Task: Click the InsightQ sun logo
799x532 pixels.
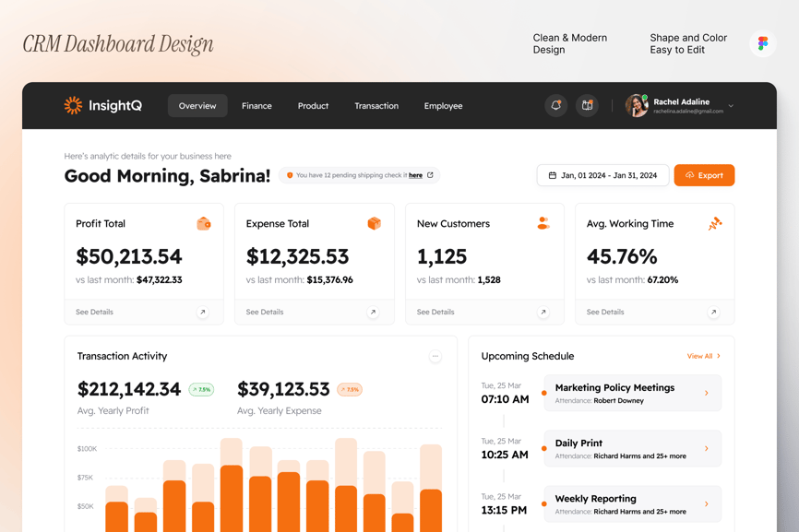Action: pos(73,105)
